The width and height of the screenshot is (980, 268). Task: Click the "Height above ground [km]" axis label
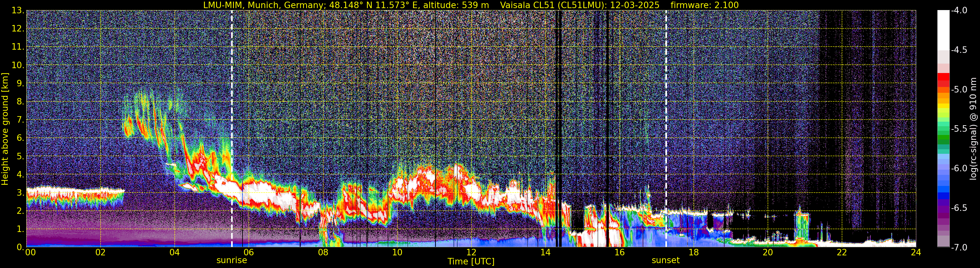click(5, 129)
